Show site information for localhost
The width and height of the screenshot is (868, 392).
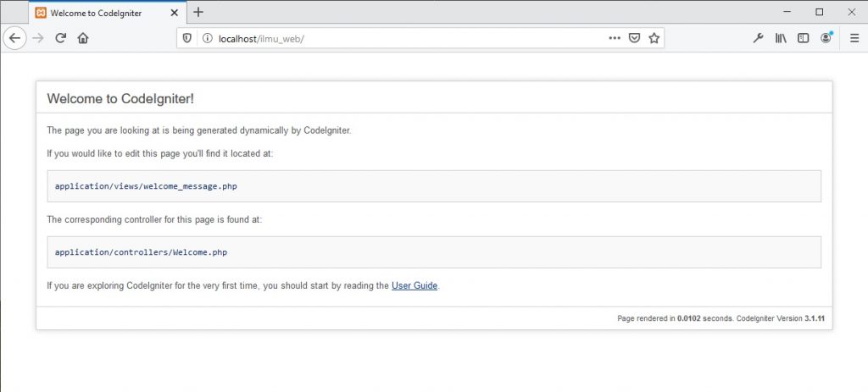tap(206, 38)
